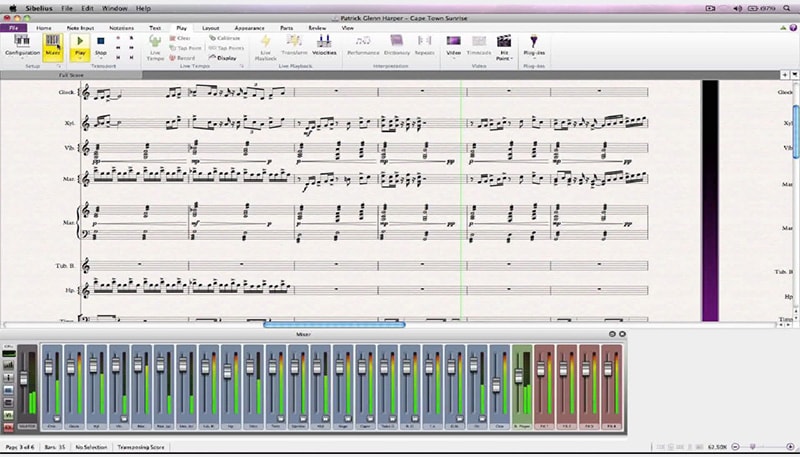The image size is (800, 457).
Task: Switch to the Note Input ribbon tab
Action: [x=81, y=28]
